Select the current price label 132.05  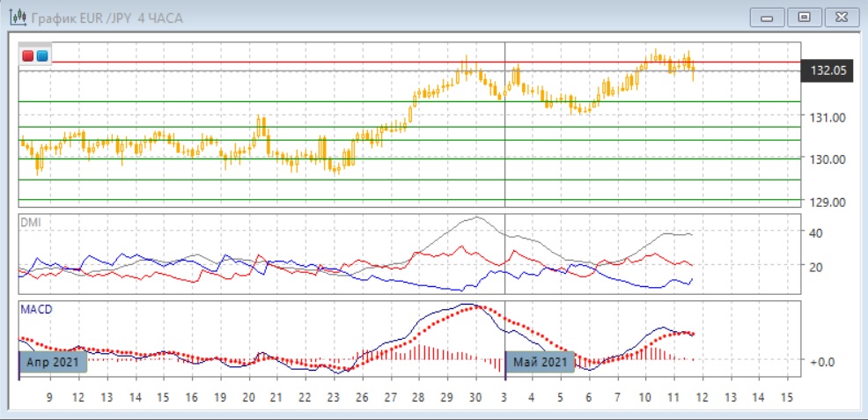click(827, 71)
